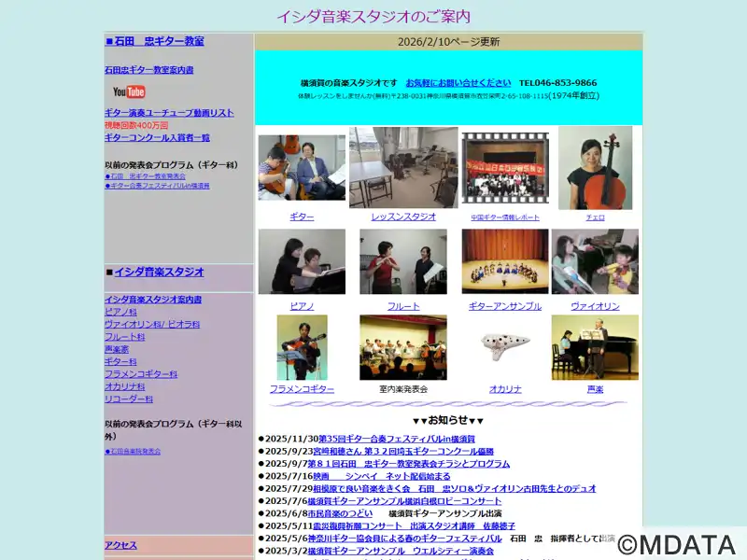Click チェロ caption link
The image size is (747, 560).
point(595,217)
